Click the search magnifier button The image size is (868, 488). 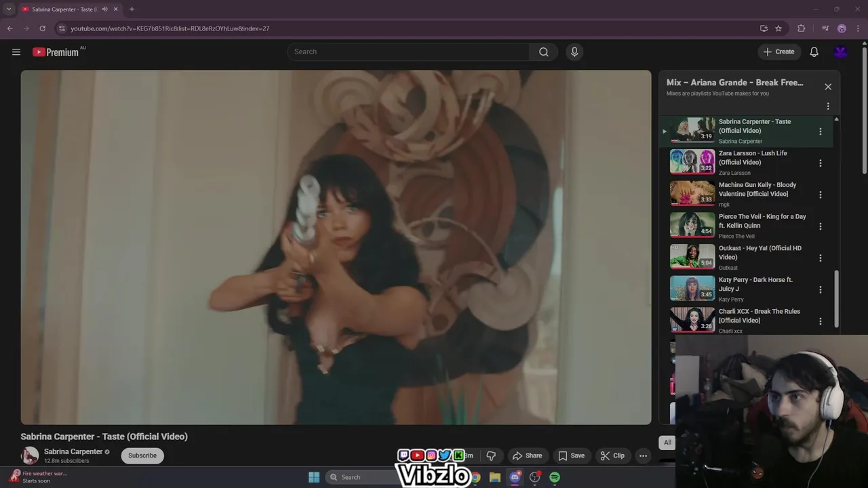[544, 52]
